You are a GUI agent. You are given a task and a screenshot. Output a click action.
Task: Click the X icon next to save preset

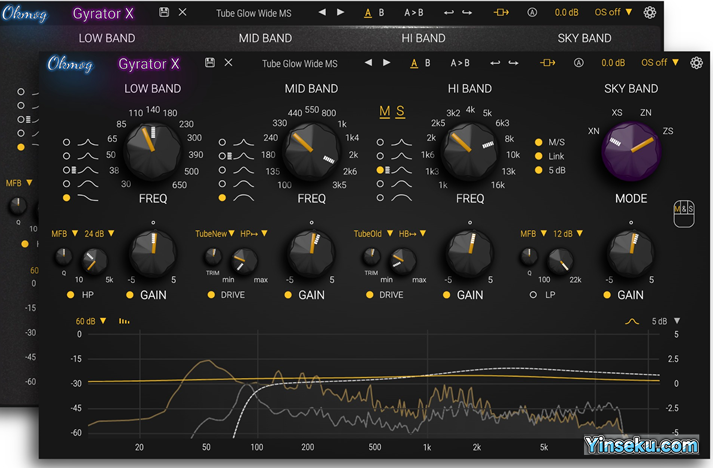pos(229,63)
